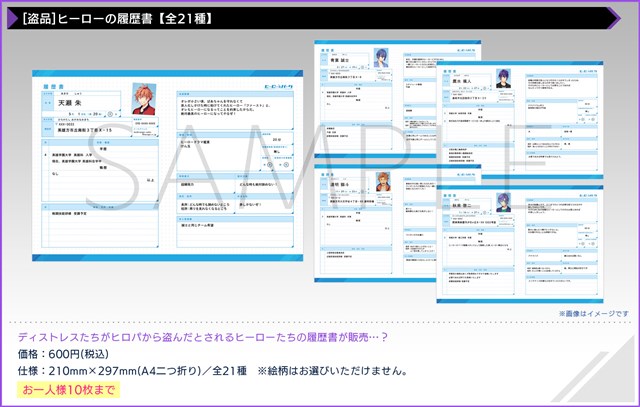
Task: Click the yellow お一人様10枚まで limit label
Action: coord(69,389)
